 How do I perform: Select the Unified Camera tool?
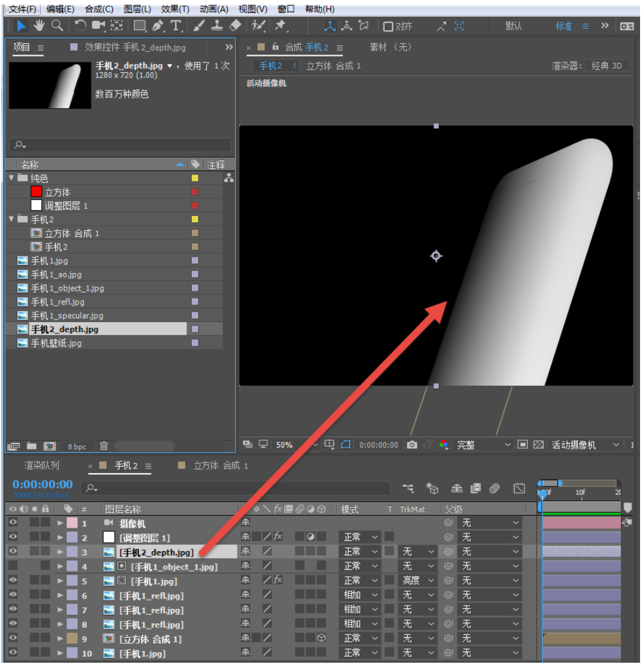click(98, 26)
